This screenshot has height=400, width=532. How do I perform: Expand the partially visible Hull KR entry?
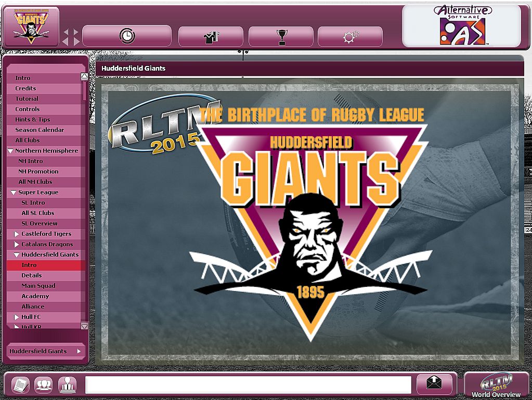[16, 327]
